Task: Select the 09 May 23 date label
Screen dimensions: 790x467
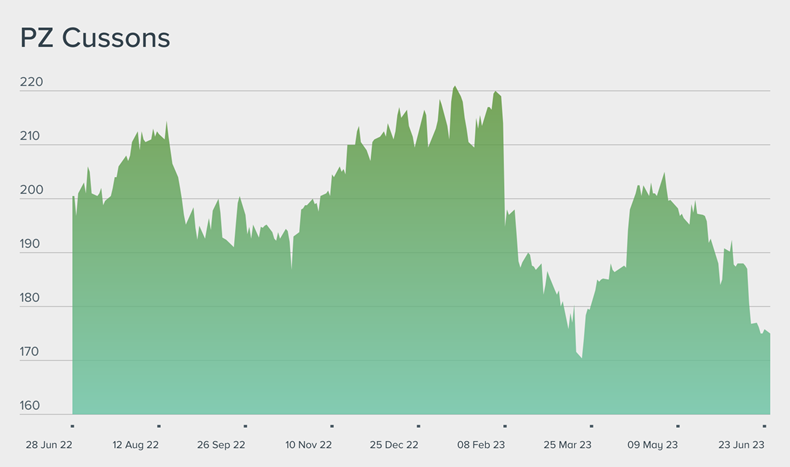Action: coord(653,444)
